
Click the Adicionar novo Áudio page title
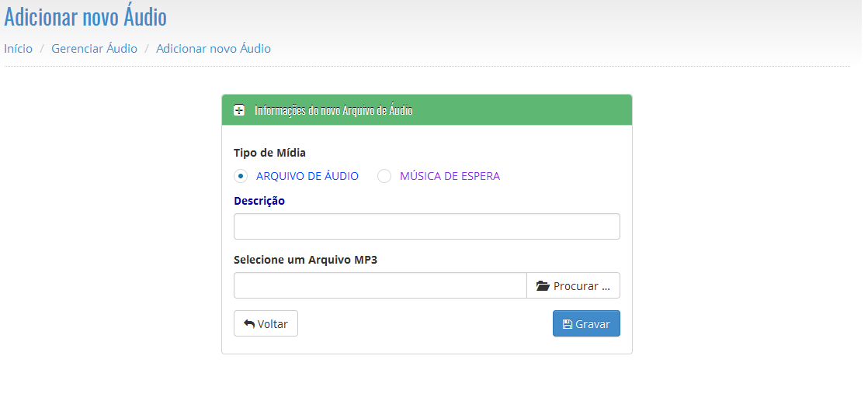pos(85,16)
